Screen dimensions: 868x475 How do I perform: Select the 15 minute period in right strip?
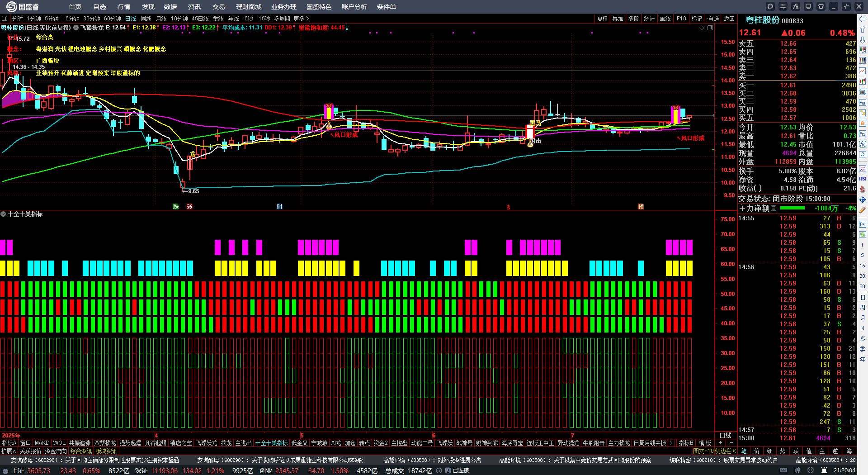click(863, 266)
